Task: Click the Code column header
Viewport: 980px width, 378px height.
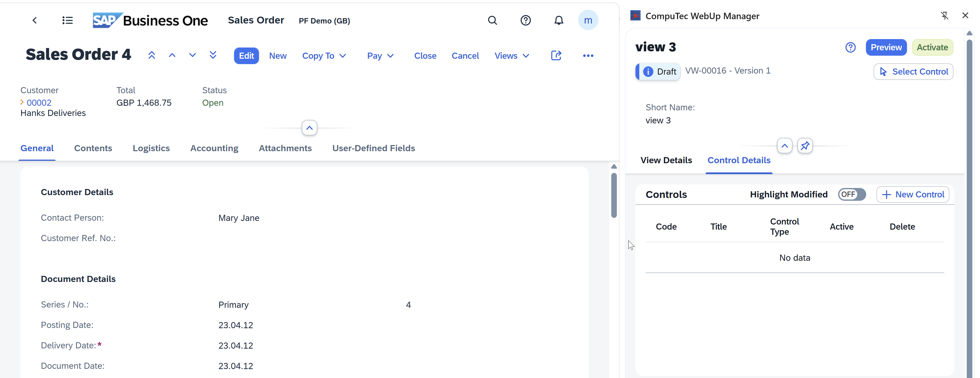Action: click(666, 227)
